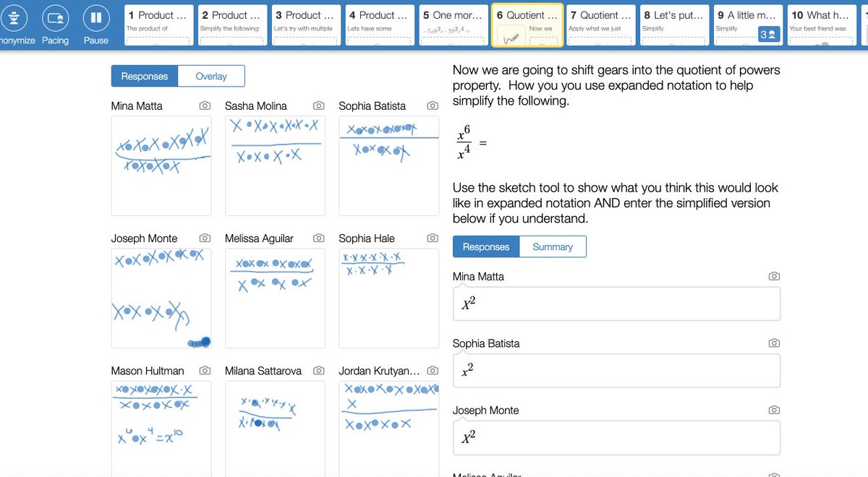Click the name Sophia Hale

[x=366, y=238]
